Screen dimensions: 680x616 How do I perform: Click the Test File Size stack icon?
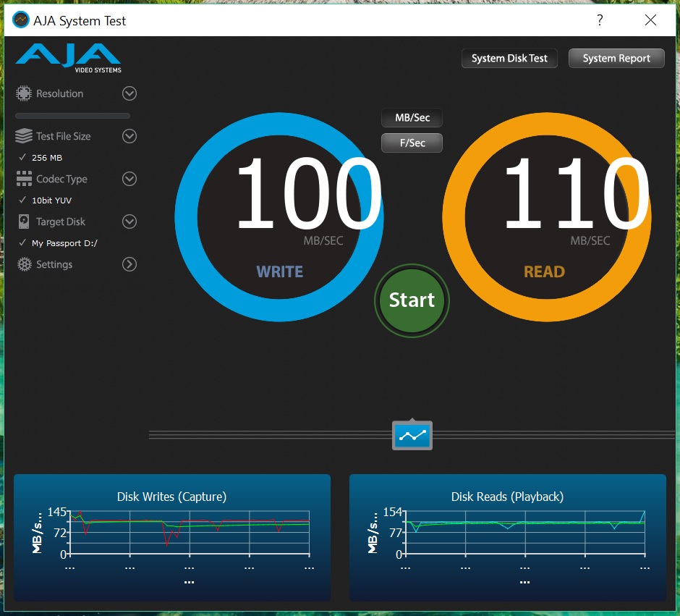(24, 136)
